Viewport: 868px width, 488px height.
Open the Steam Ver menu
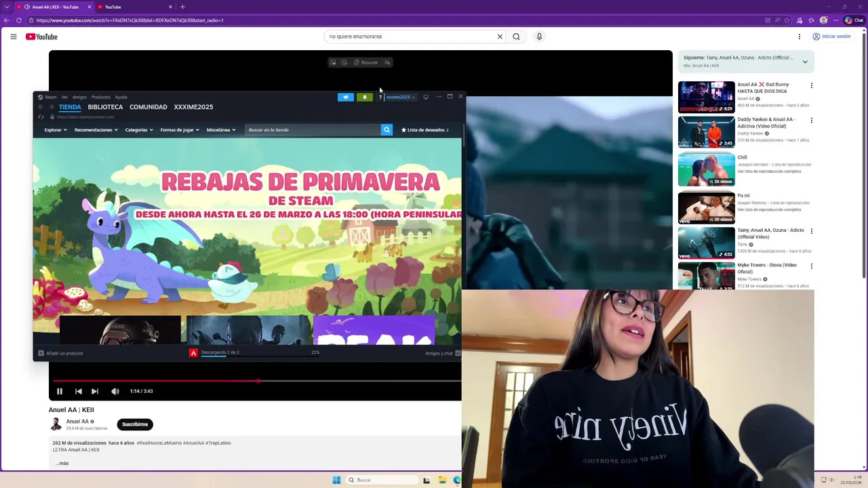point(64,97)
